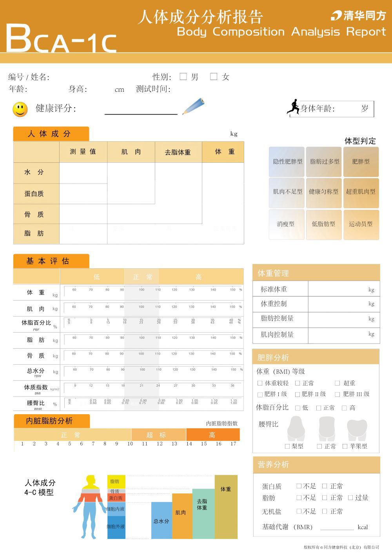
Task: Select the 运动员型 body type tile
Action: click(361, 225)
